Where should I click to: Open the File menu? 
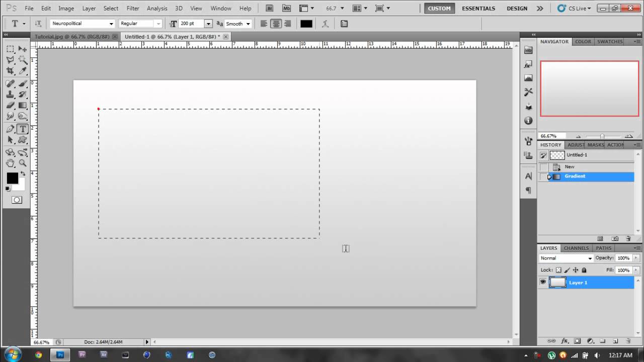[29, 9]
